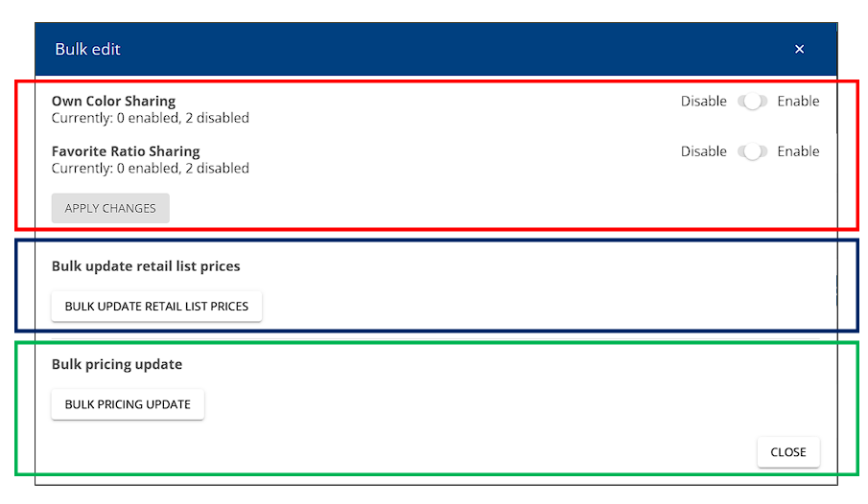Launch the Bulk Pricing Update button
This screenshot has width=868, height=504.
pos(128,404)
